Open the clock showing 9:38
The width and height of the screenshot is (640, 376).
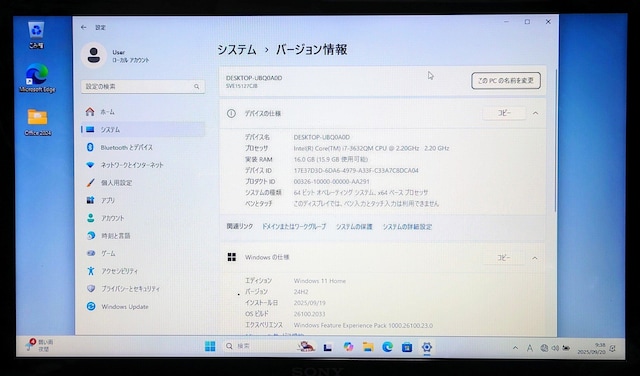(x=591, y=348)
